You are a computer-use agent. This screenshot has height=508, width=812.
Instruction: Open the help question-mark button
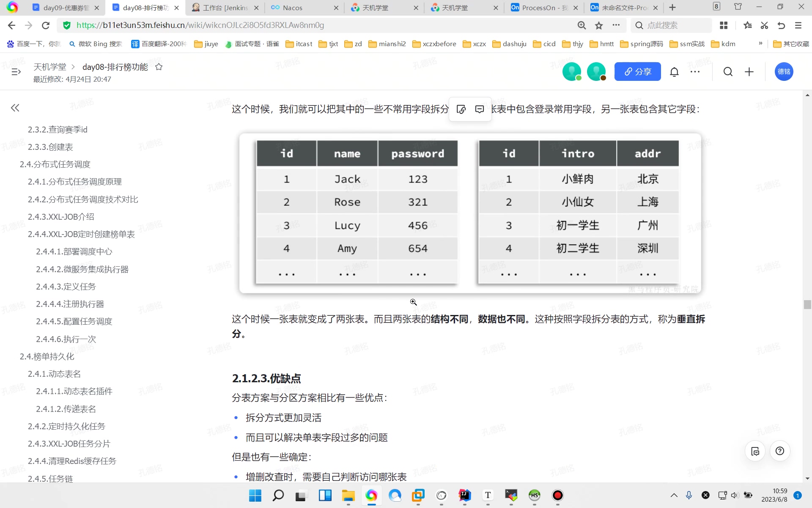780,451
